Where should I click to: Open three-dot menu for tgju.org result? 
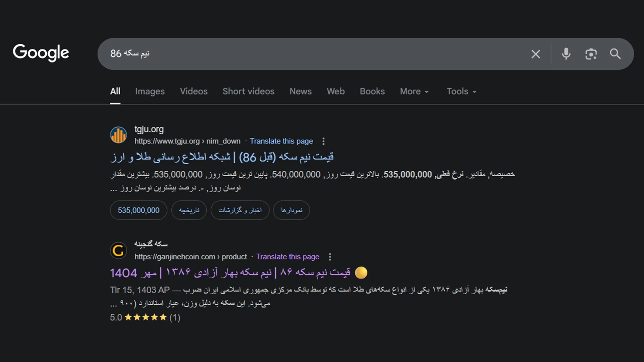pos(323,141)
